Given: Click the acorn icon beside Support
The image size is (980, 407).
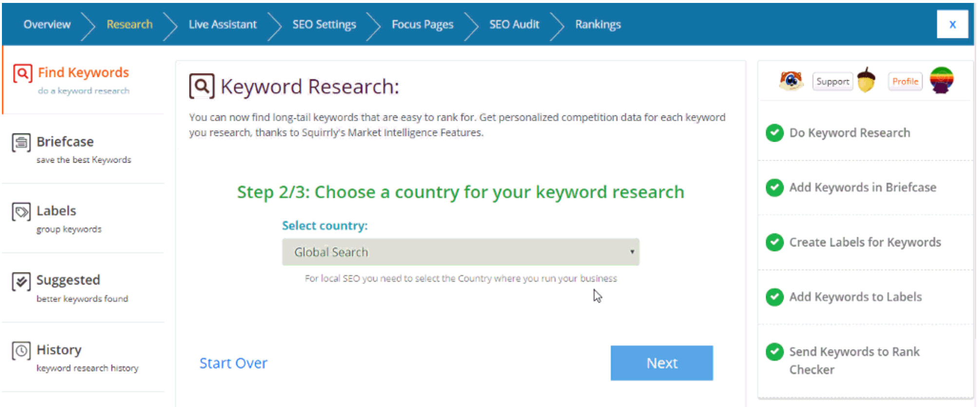Looking at the screenshot, I should pyautogui.click(x=866, y=80).
